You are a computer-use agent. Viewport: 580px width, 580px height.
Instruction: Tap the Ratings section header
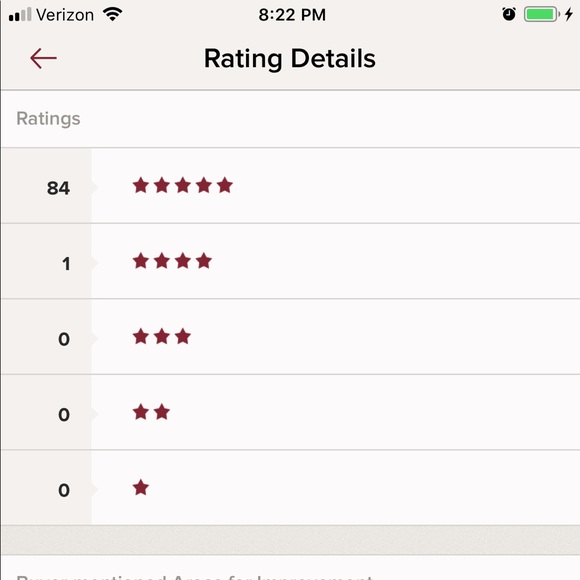pos(48,119)
